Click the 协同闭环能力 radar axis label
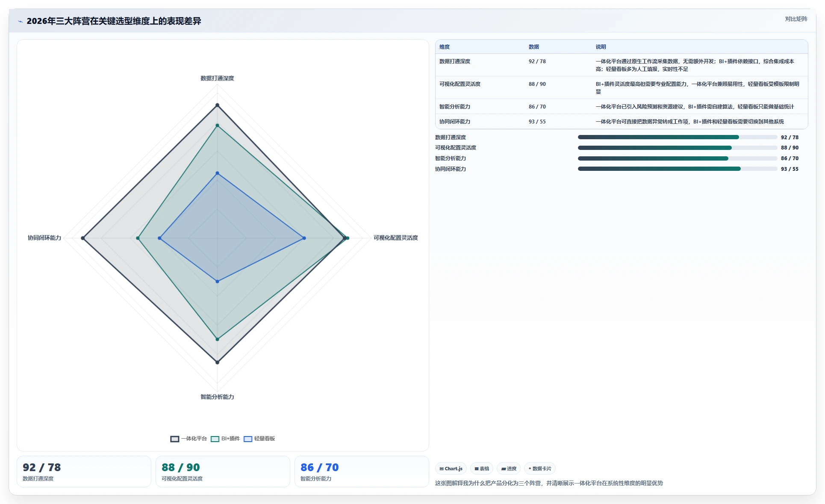825x504 pixels. (44, 238)
